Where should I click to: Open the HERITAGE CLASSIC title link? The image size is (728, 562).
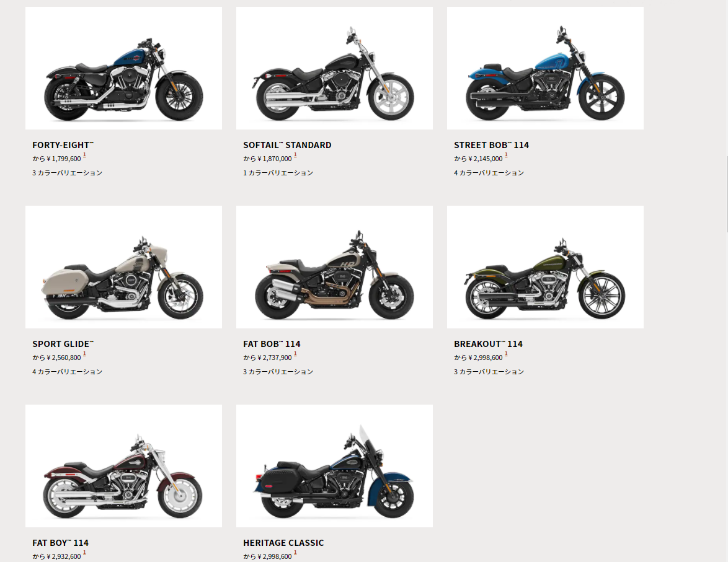[x=283, y=543]
